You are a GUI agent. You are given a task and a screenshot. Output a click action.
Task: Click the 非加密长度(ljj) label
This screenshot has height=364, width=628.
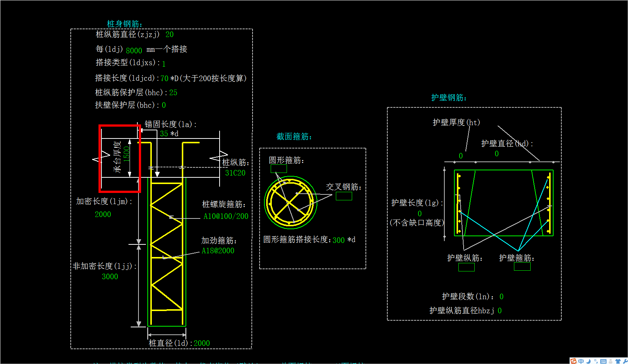pyautogui.click(x=105, y=266)
